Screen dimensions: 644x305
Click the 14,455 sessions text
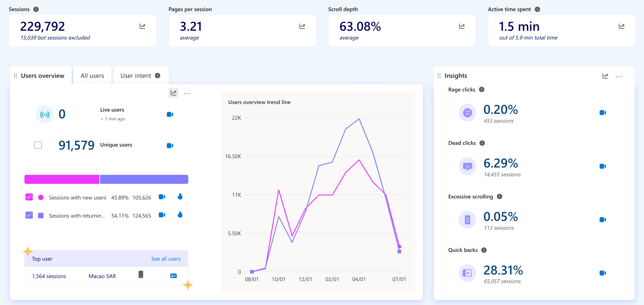click(x=502, y=175)
